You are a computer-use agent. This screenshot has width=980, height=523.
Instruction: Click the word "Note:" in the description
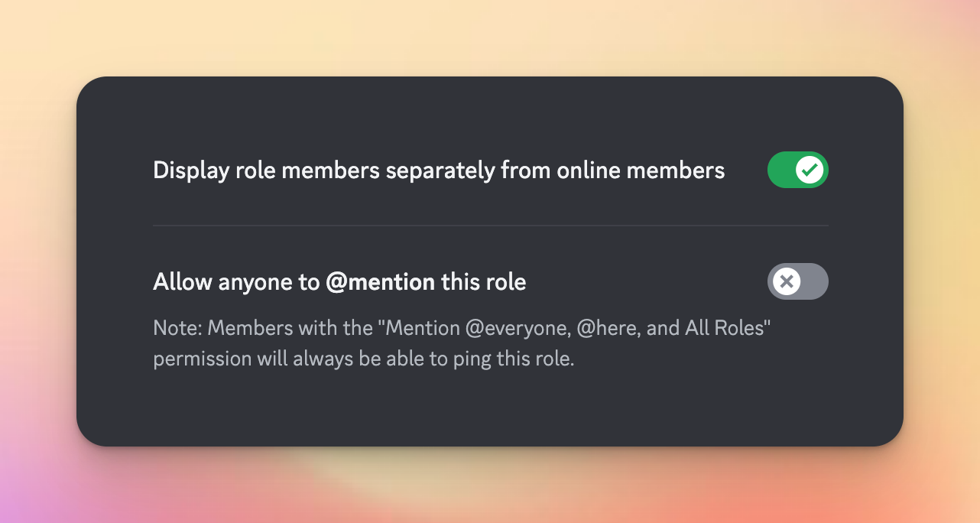pyautogui.click(x=177, y=329)
